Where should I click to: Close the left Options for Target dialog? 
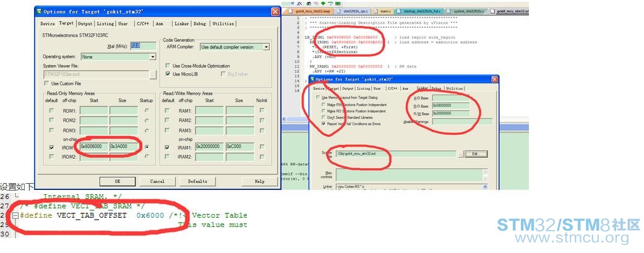(275, 12)
